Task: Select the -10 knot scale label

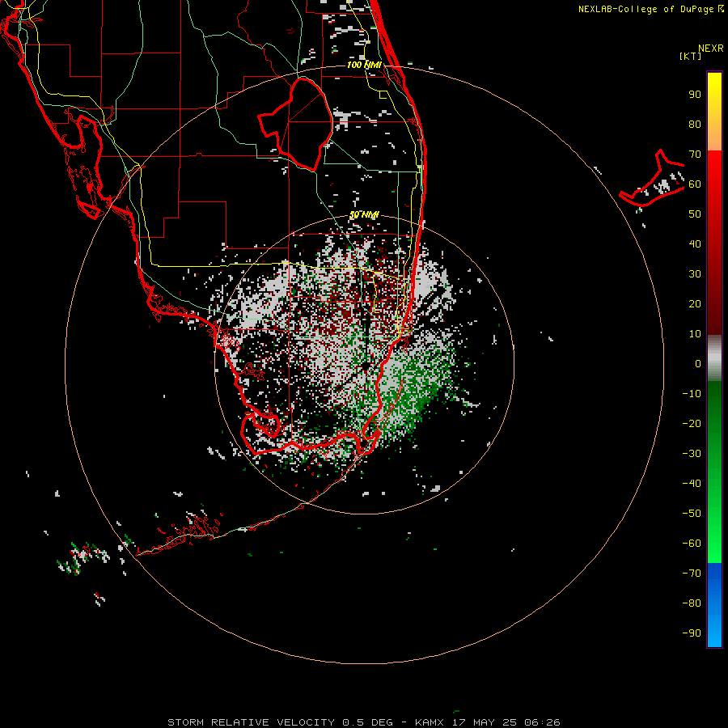Action: (x=692, y=394)
